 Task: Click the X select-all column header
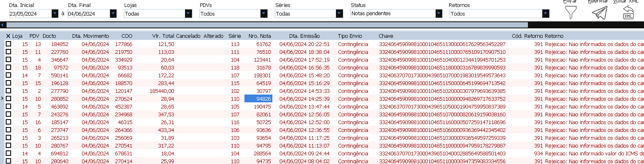[x=8, y=36]
